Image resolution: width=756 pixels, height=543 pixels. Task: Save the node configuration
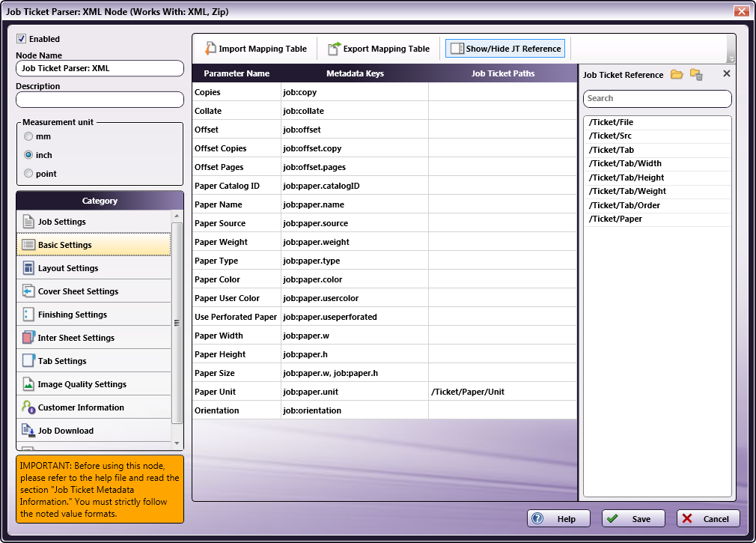coord(633,518)
